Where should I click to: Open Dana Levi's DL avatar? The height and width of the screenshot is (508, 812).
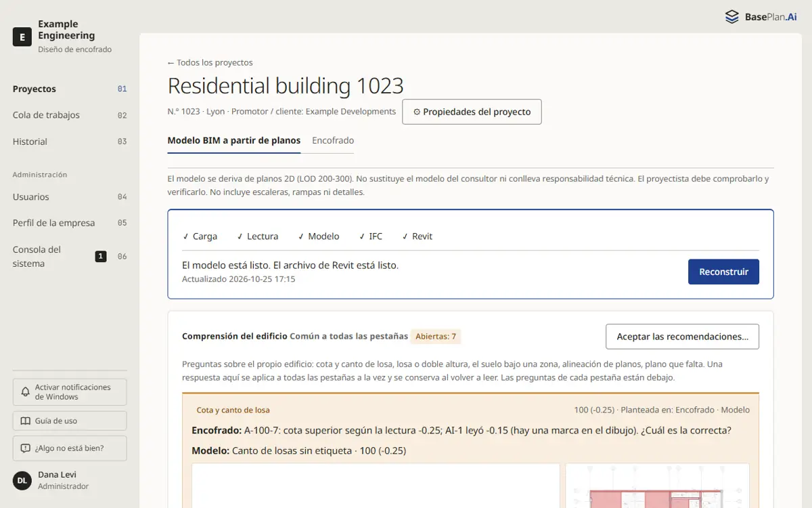pyautogui.click(x=22, y=480)
